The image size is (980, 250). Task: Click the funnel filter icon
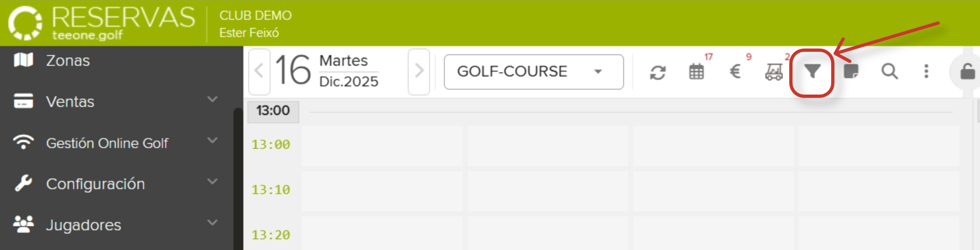click(812, 72)
